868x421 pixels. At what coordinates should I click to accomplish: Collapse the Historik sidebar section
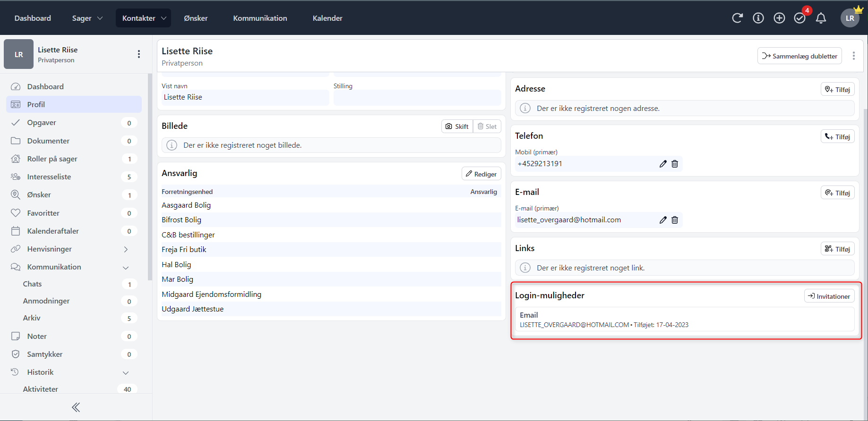126,372
